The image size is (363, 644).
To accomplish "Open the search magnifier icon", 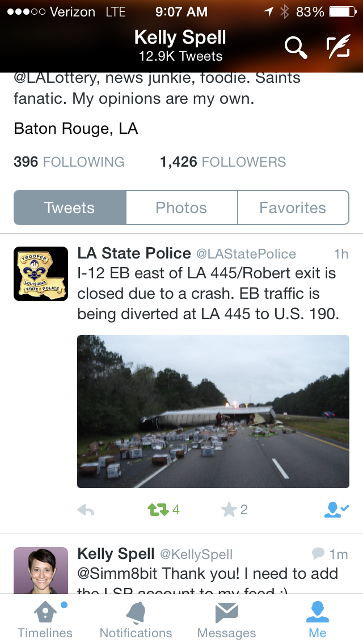I will pos(296,48).
